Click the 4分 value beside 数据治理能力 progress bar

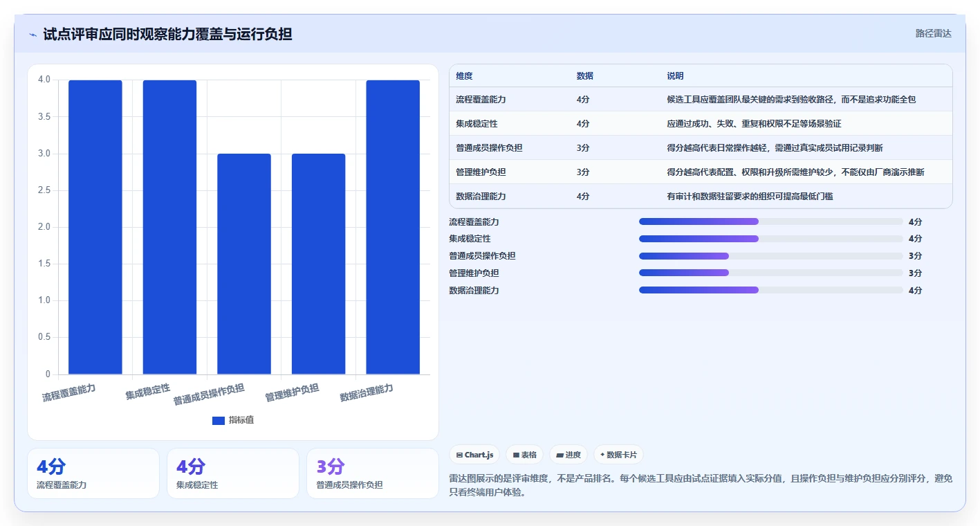(x=916, y=290)
